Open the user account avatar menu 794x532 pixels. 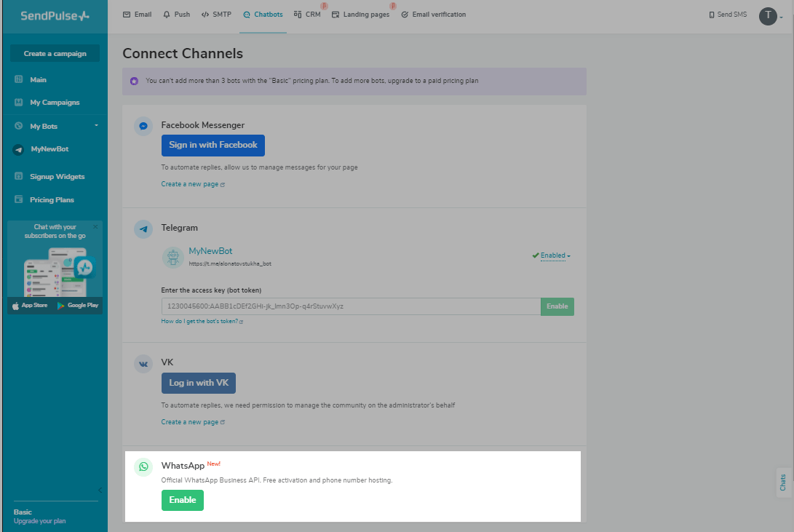[769, 16]
